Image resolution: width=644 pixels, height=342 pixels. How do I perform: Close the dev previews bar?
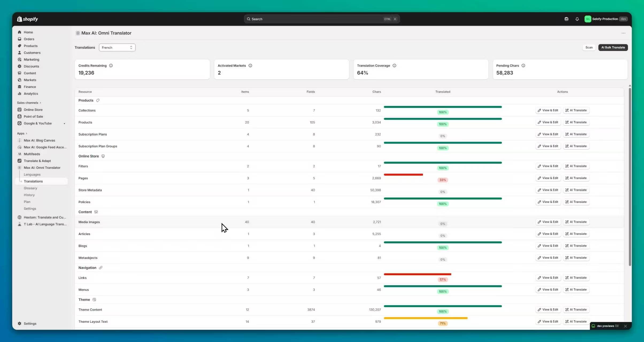point(625,326)
